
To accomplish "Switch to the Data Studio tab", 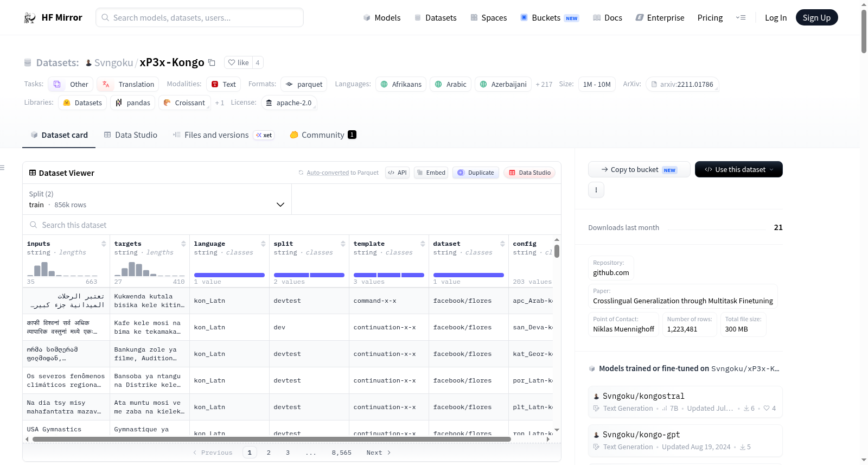I will [x=131, y=135].
